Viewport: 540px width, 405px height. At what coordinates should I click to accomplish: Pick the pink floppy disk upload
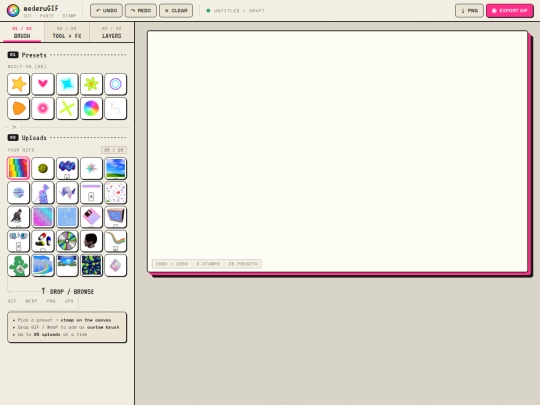(x=91, y=217)
